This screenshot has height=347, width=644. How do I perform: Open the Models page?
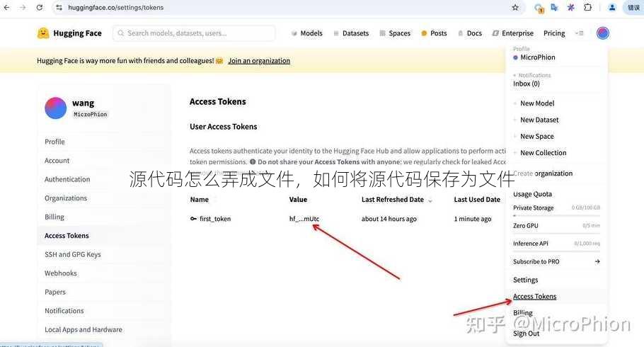click(307, 33)
